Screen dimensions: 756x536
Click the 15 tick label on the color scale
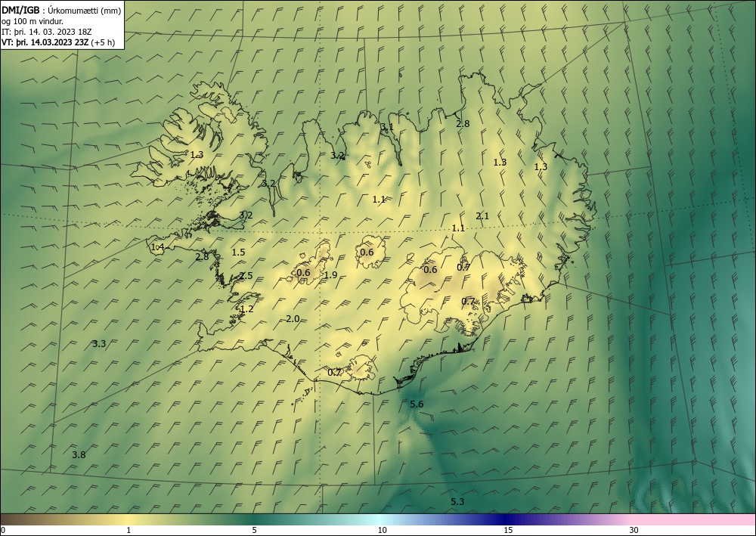[x=508, y=530]
